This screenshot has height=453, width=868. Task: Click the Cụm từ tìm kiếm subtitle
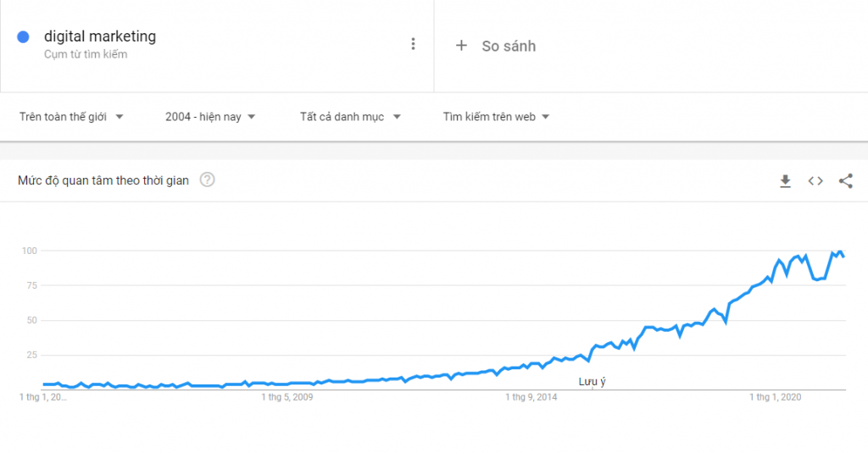pyautogui.click(x=86, y=54)
